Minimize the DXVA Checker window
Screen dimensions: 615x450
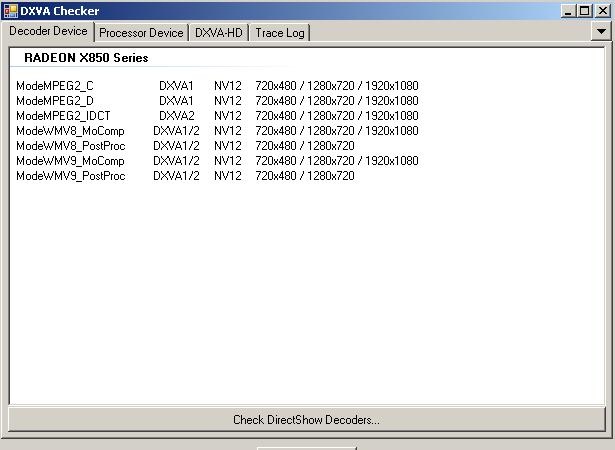coord(567,11)
